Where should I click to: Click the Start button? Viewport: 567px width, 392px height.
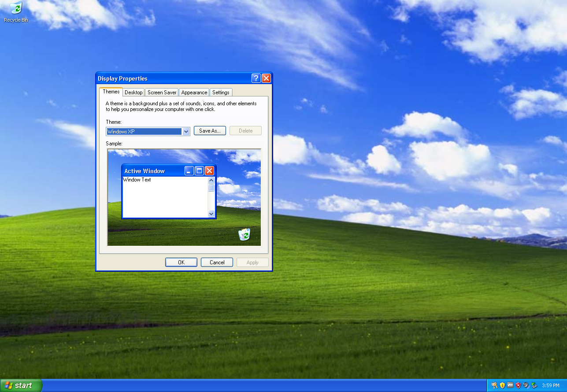tap(21, 385)
